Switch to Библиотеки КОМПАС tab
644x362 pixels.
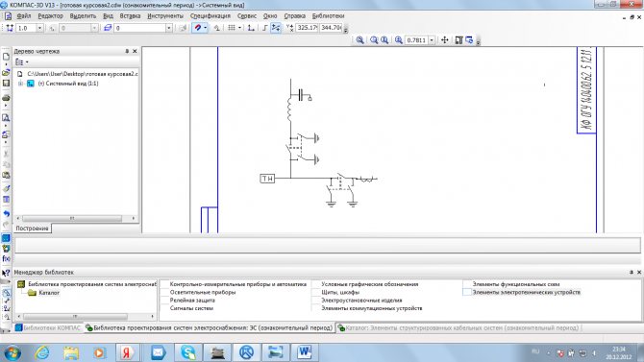(x=49, y=327)
